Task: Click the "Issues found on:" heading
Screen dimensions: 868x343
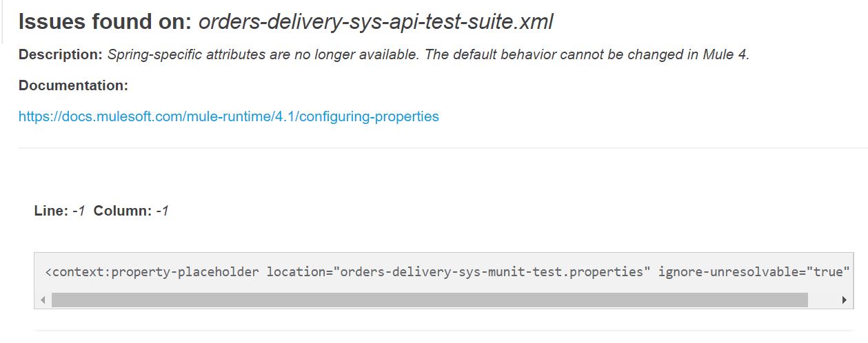Action: pos(105,22)
